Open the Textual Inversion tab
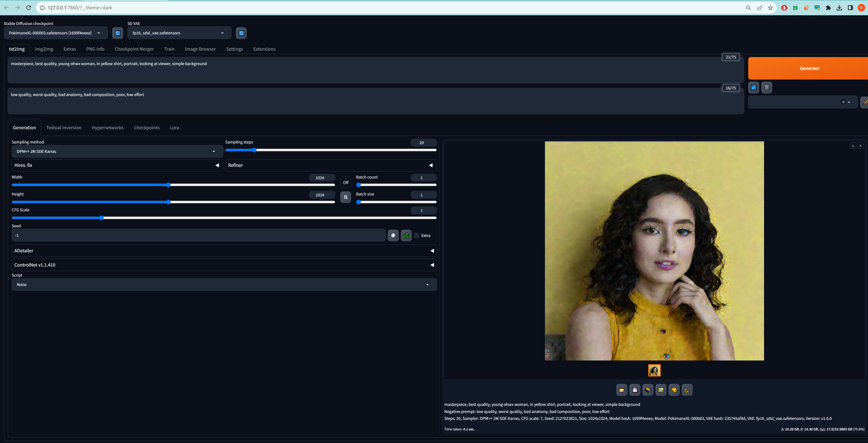Viewport: 868px width, 443px height. coord(64,128)
